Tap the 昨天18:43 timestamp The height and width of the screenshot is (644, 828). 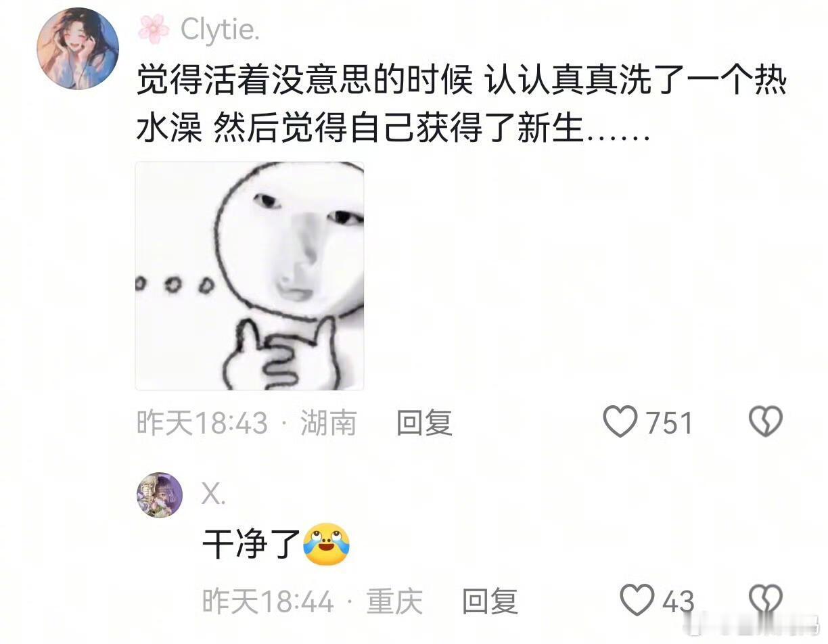coord(202,423)
